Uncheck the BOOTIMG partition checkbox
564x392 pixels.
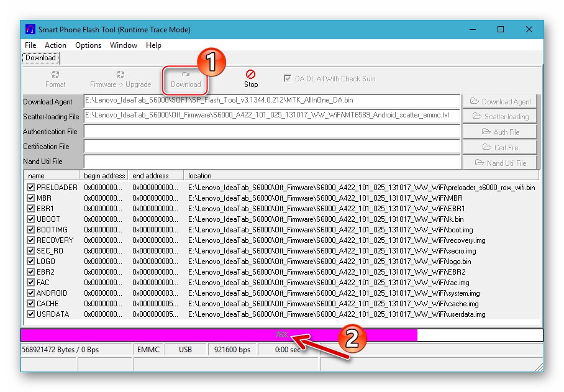(31, 230)
